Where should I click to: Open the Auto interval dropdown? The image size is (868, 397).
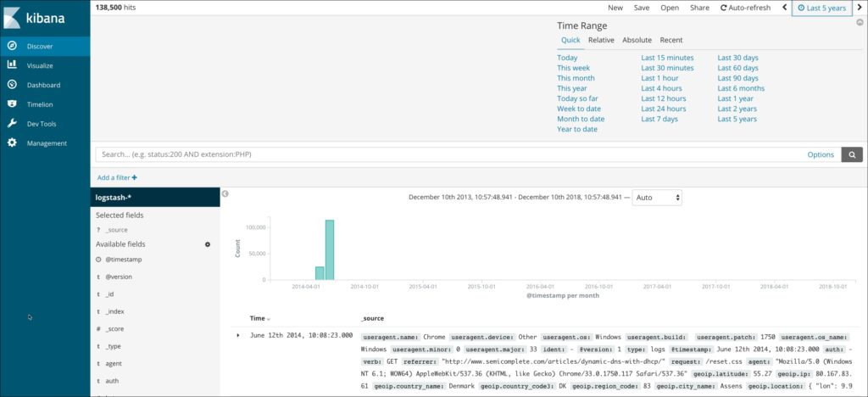[x=658, y=198]
